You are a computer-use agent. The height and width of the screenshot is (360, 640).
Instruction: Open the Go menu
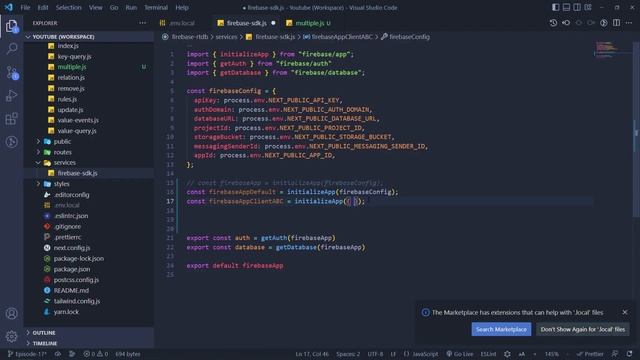pyautogui.click(x=114, y=7)
